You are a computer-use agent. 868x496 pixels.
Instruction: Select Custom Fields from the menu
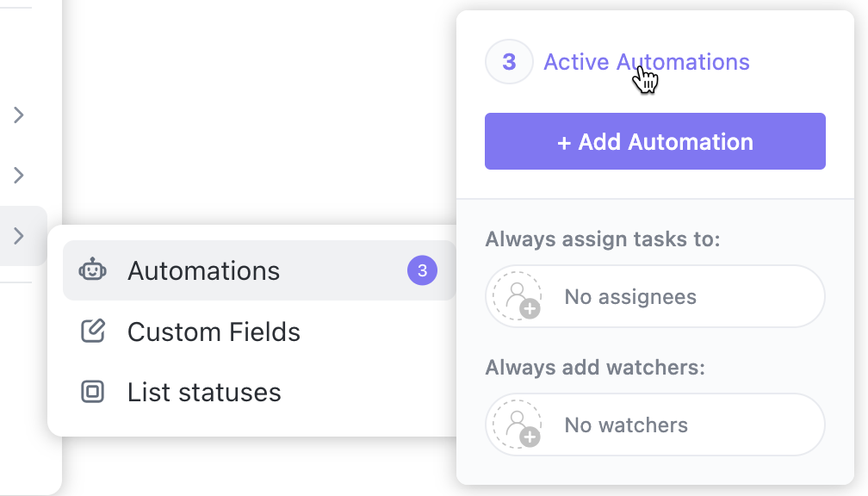pos(214,332)
